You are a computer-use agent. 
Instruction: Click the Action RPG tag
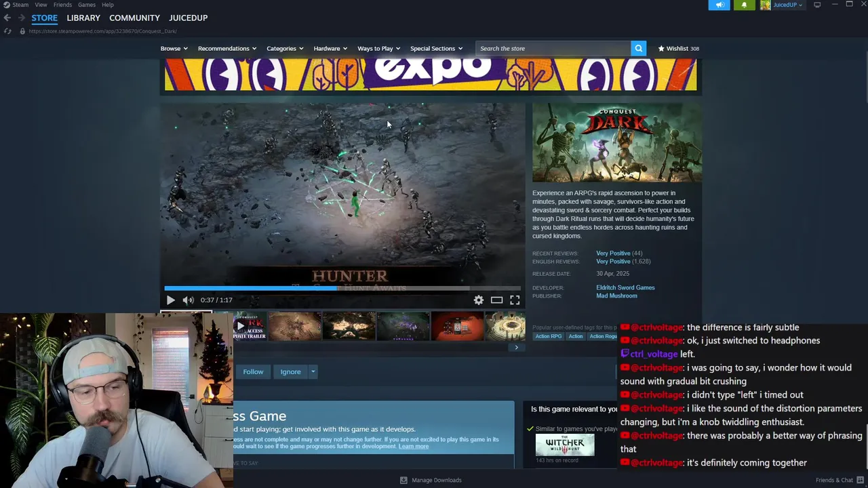(x=549, y=336)
